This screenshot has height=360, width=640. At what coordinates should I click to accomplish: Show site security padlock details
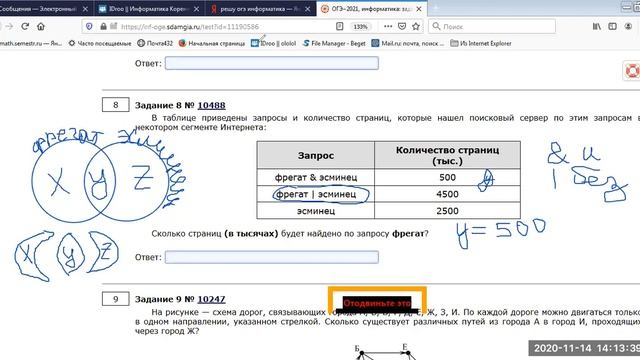103,27
